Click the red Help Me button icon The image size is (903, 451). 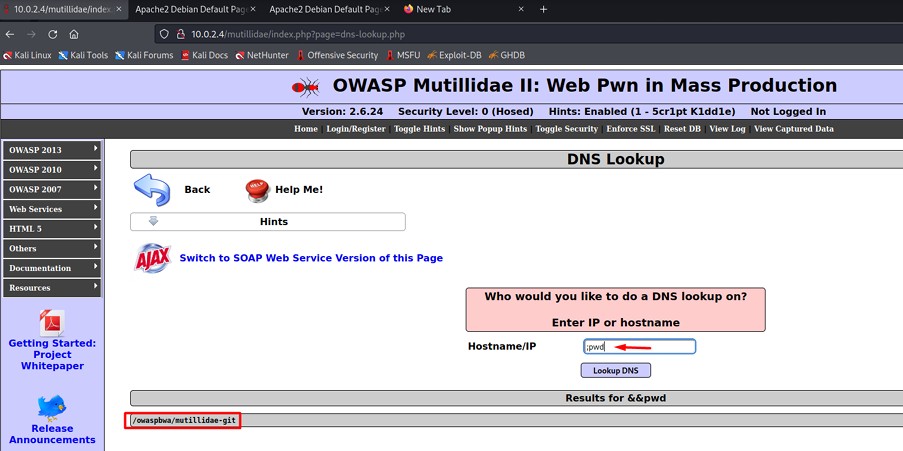pos(257,190)
